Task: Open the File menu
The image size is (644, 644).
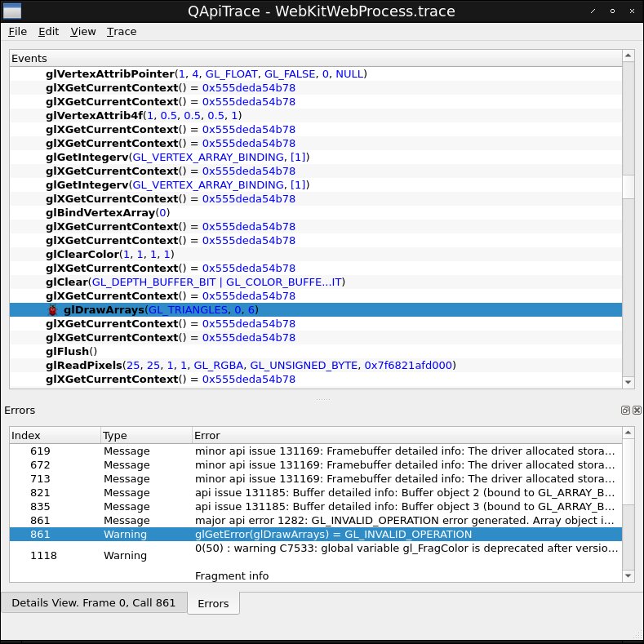Action: pos(17,32)
